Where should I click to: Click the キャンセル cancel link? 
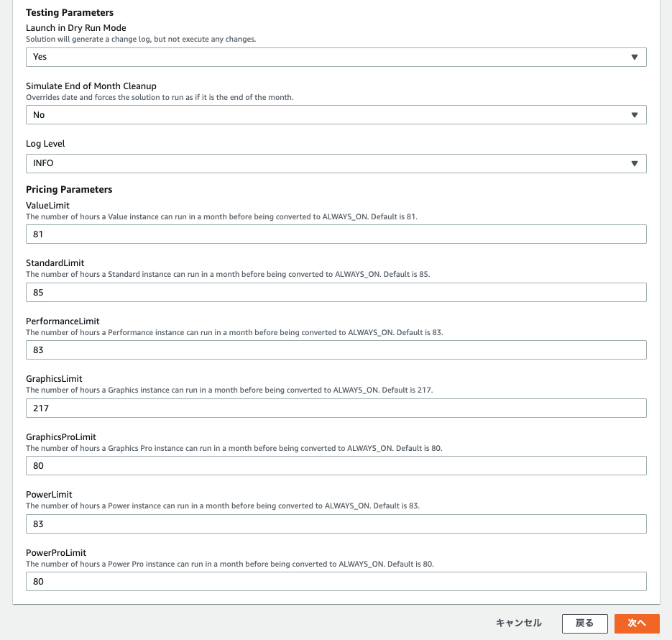point(517,623)
